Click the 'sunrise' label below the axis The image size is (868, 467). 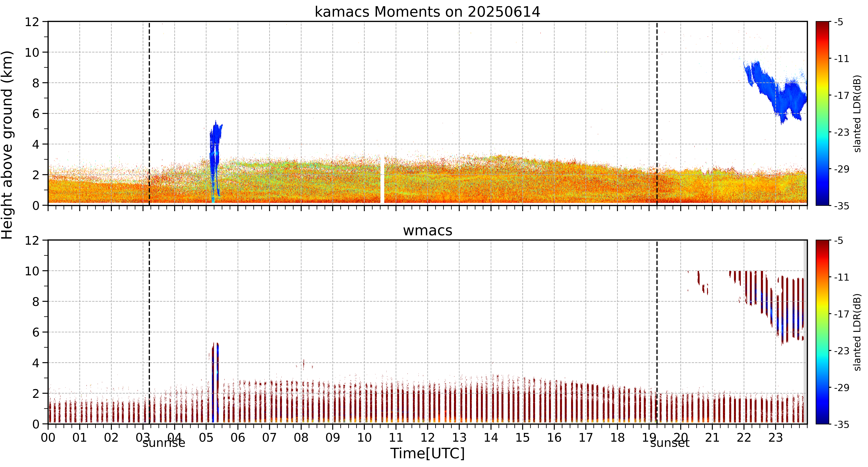164,443
